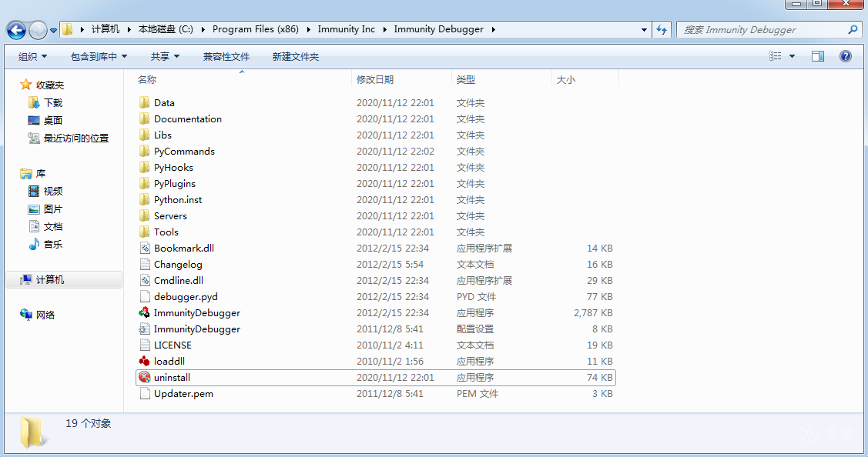The height and width of the screenshot is (457, 868).
Task: Click 计算机 in the address breadcrumb
Action: [x=106, y=29]
